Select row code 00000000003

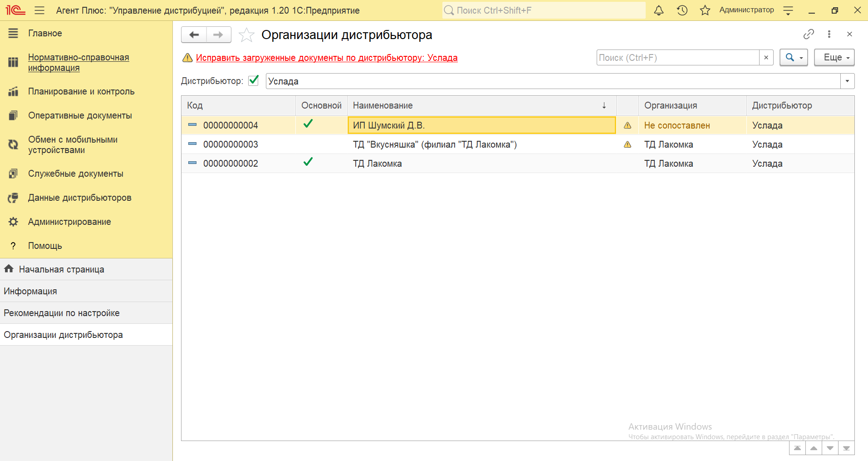coord(230,144)
